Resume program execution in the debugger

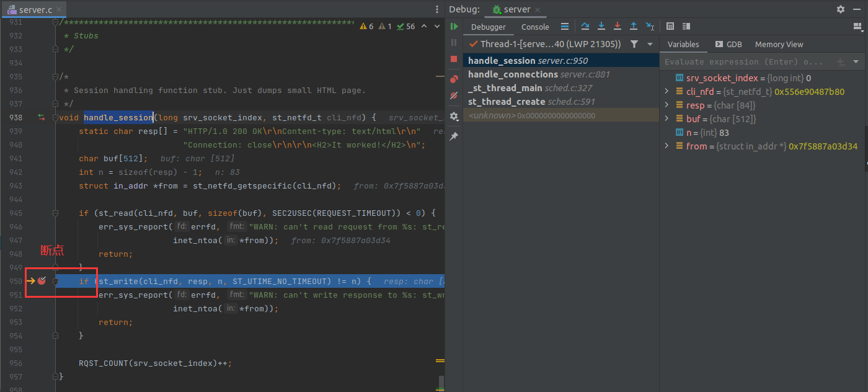453,27
